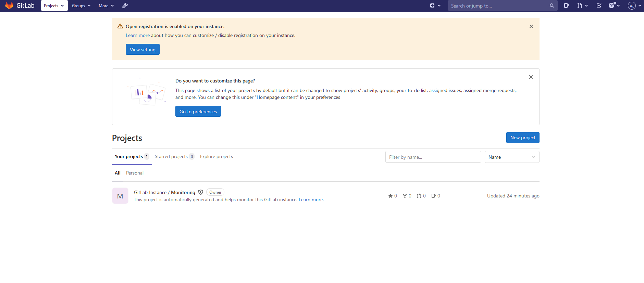The height and width of the screenshot is (283, 644).
Task: Click the shield visibility icon by Monitoring
Action: coord(201,192)
